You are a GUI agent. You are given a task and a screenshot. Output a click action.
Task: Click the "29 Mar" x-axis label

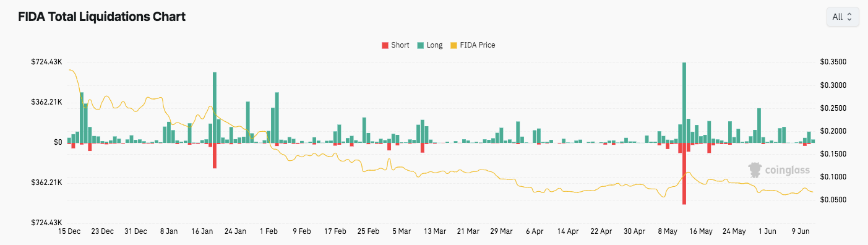(x=502, y=231)
